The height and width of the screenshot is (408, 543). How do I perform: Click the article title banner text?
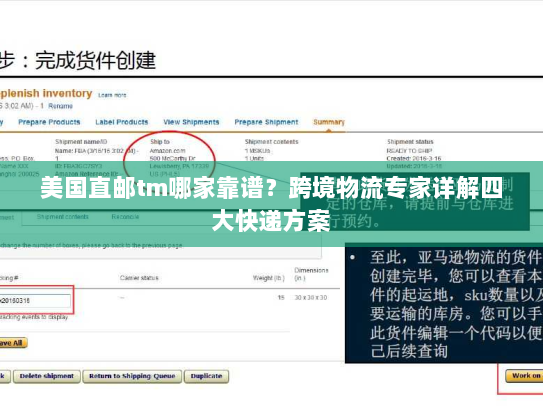[272, 204]
